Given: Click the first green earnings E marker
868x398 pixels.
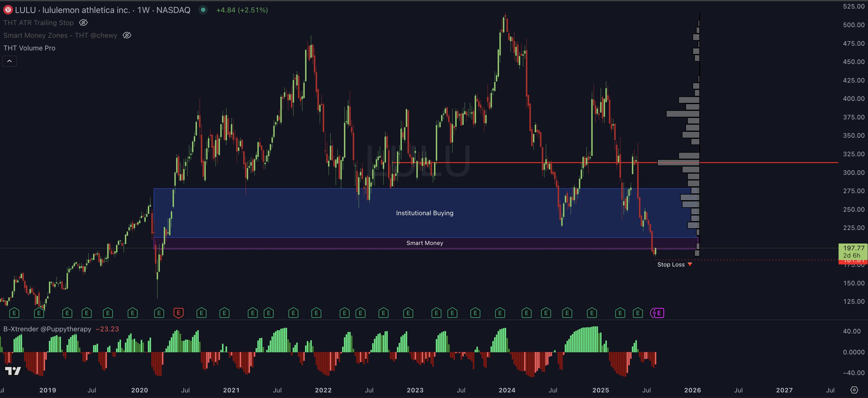Looking at the screenshot, I should click(x=14, y=313).
